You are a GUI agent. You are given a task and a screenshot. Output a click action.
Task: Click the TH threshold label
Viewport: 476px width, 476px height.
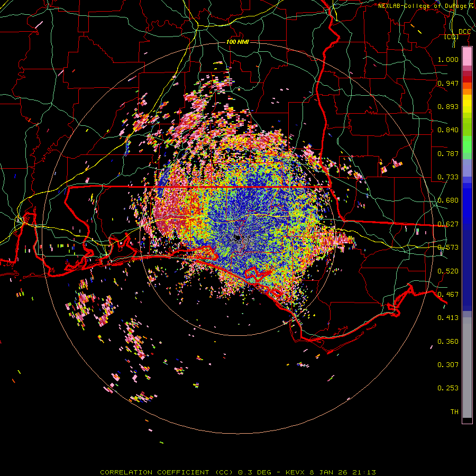tap(454, 412)
